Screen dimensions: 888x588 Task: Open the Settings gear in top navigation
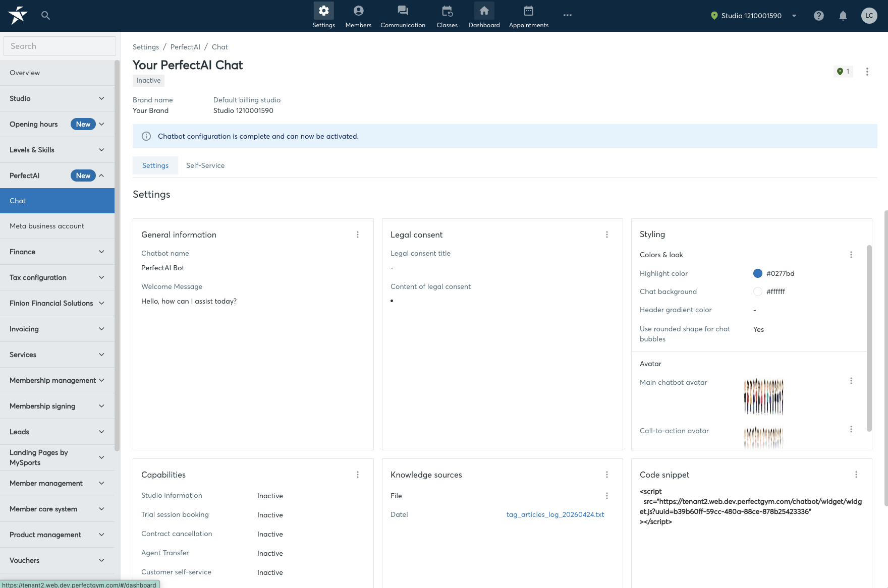(x=323, y=16)
